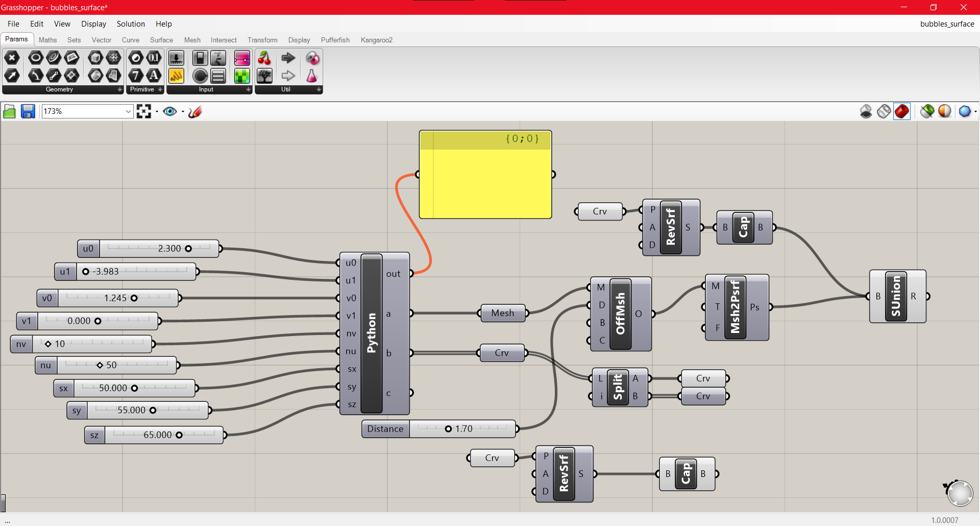Open the Help menu
Image resolution: width=980 pixels, height=526 pixels.
pos(164,24)
